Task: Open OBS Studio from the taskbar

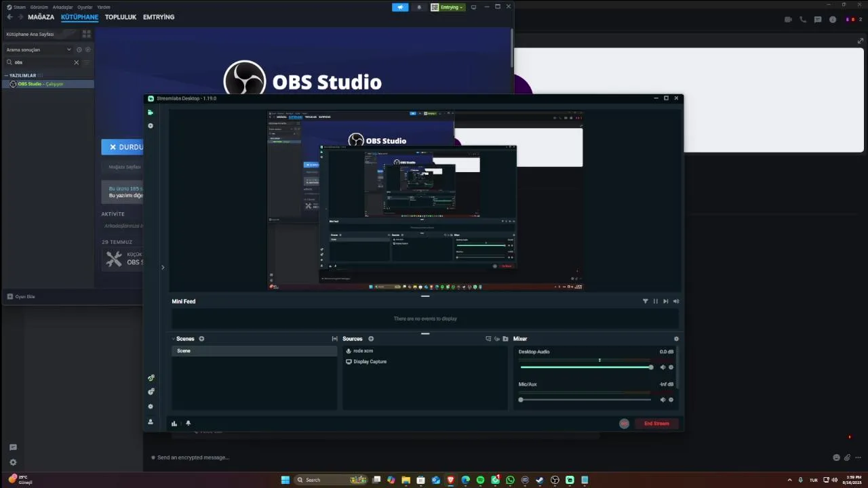Action: tap(555, 480)
